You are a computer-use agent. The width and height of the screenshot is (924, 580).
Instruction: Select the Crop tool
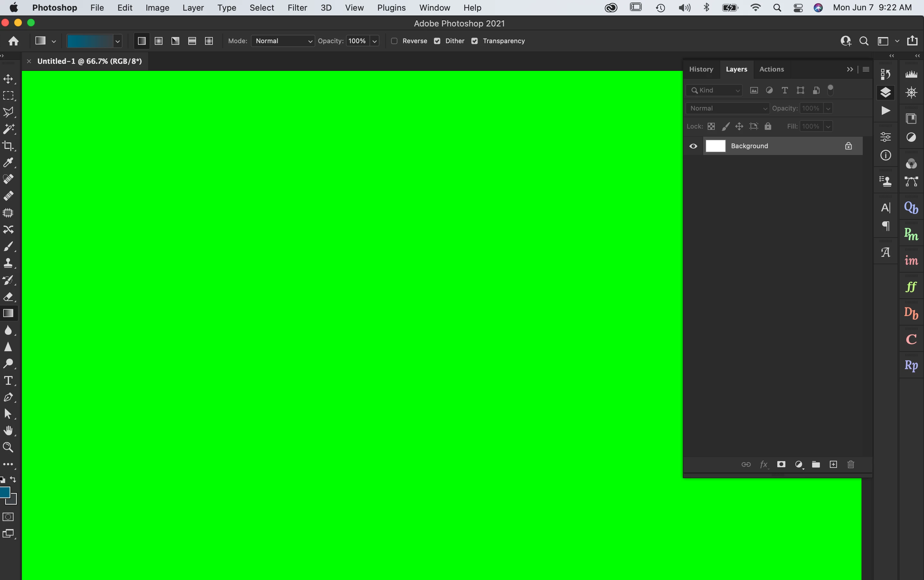point(8,146)
